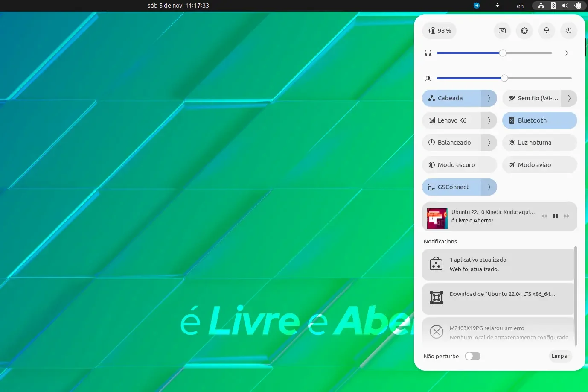Click the headphones volume icon
Screen dimensions: 588x392
[428, 53]
